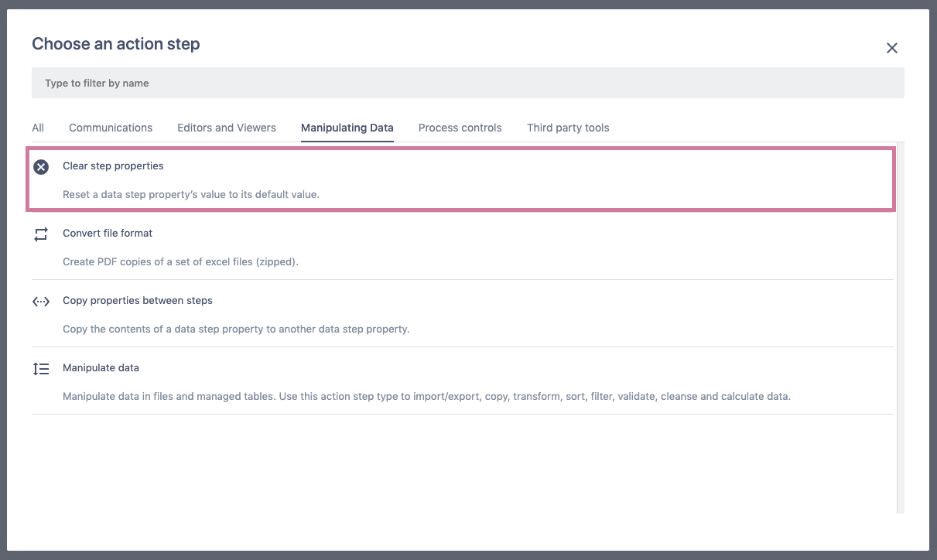Switch to the All tab
Viewport: 937px width, 560px height.
(x=38, y=128)
